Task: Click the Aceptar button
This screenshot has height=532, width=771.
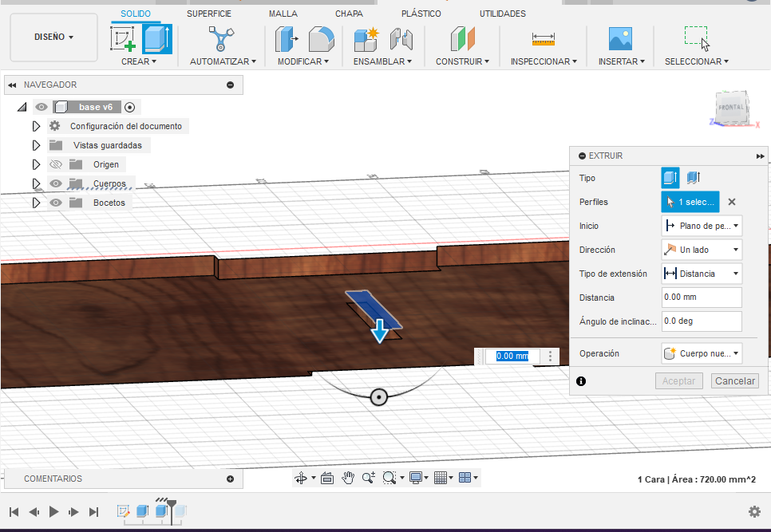Action: (678, 380)
